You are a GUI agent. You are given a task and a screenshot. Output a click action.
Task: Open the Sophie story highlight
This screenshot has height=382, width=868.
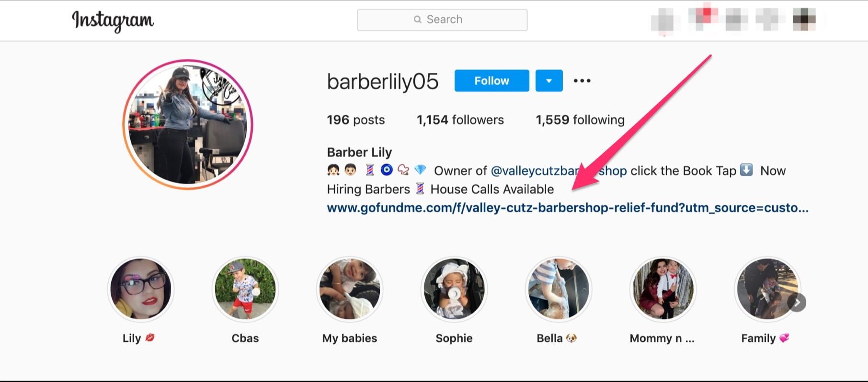tap(454, 289)
